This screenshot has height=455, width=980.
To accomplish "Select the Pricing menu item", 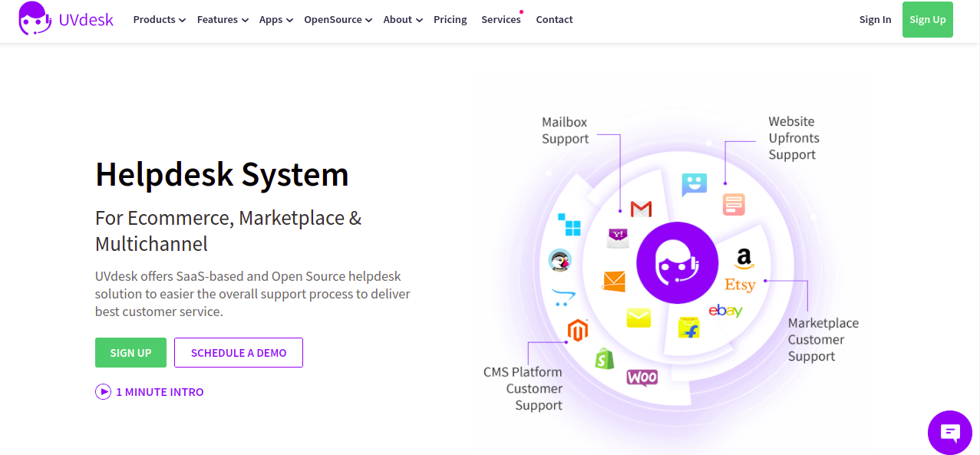I will tap(450, 19).
